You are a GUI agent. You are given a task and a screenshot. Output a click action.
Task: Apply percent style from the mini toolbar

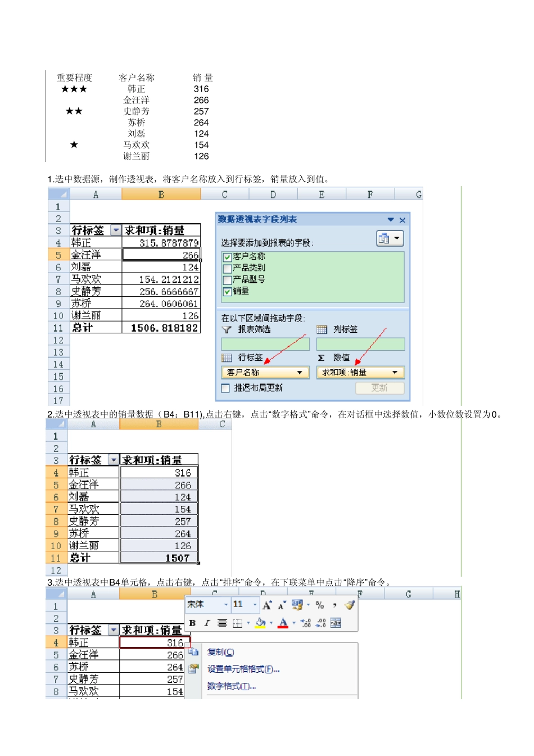click(320, 605)
